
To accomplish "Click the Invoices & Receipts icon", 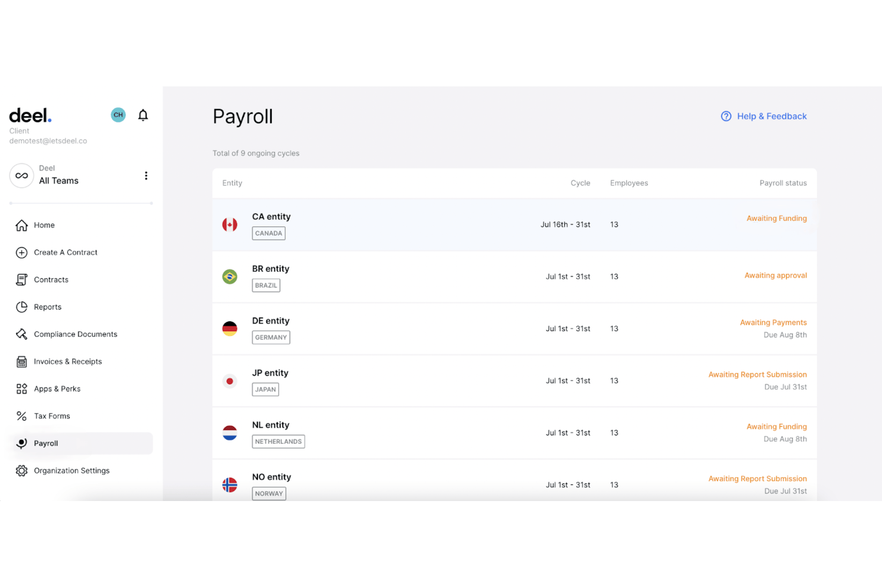I will pyautogui.click(x=21, y=362).
